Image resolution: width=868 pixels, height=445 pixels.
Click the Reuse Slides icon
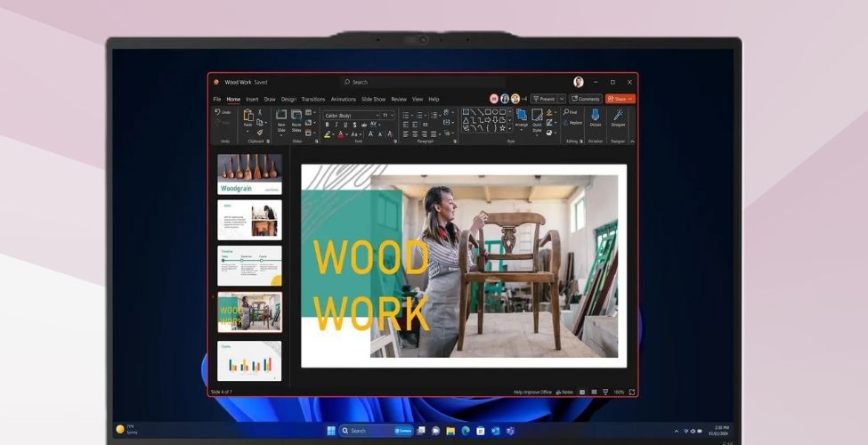(x=296, y=115)
